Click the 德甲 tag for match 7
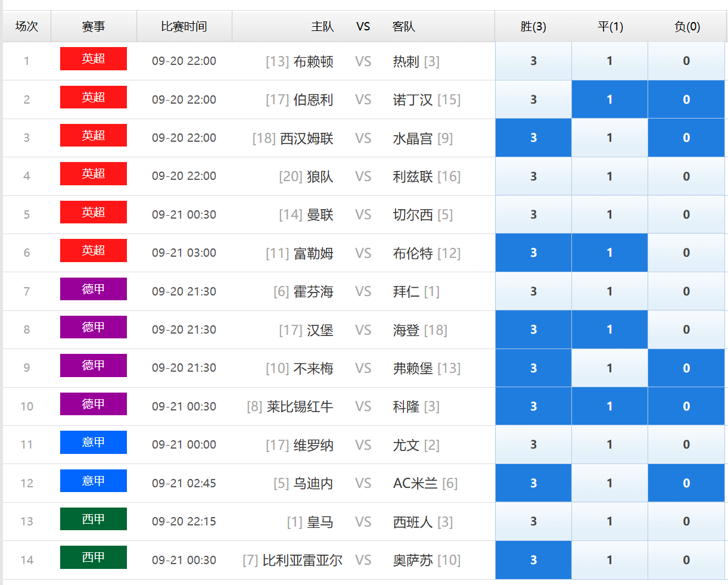 coord(94,289)
